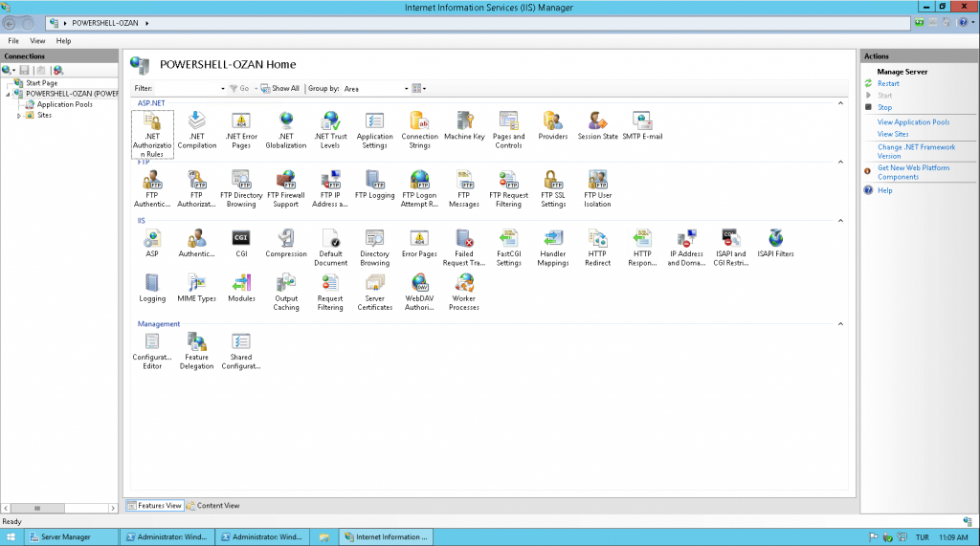The height and width of the screenshot is (546, 980).
Task: Open Logging feature in IIS section
Action: 152,288
